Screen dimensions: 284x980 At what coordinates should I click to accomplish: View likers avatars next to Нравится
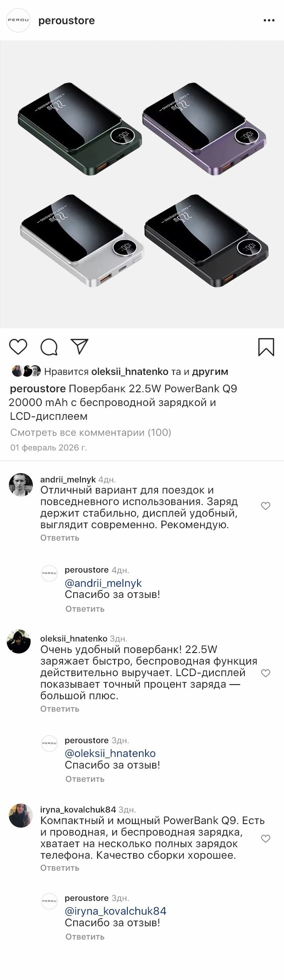point(26,371)
